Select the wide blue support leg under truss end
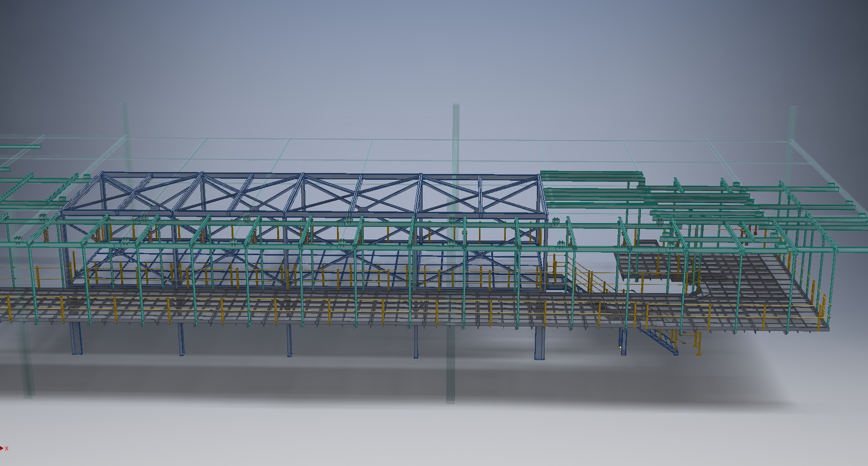 [x=539, y=344]
